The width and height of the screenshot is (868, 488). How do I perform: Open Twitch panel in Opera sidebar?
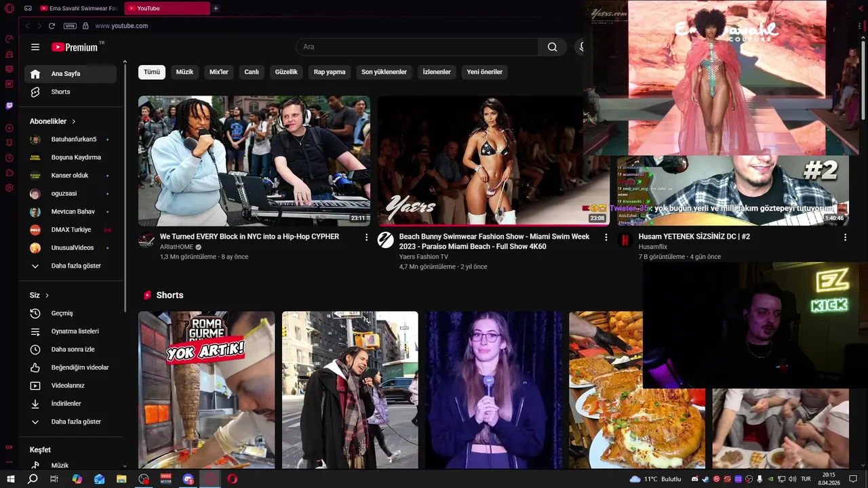pos(9,106)
